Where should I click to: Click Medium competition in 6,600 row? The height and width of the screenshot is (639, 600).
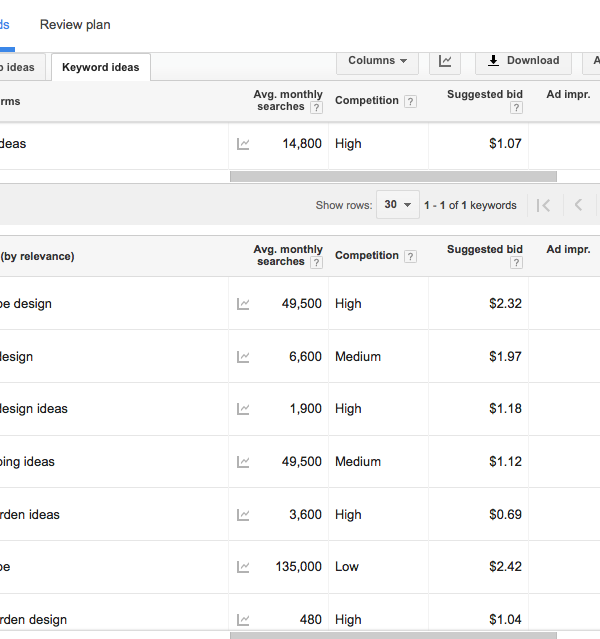[x=358, y=357]
